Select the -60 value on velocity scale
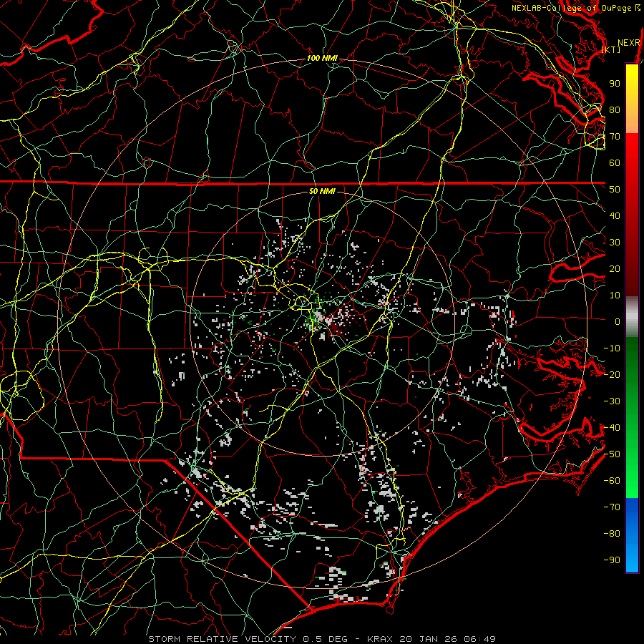Screen dimensions: 644x644 tap(612, 481)
